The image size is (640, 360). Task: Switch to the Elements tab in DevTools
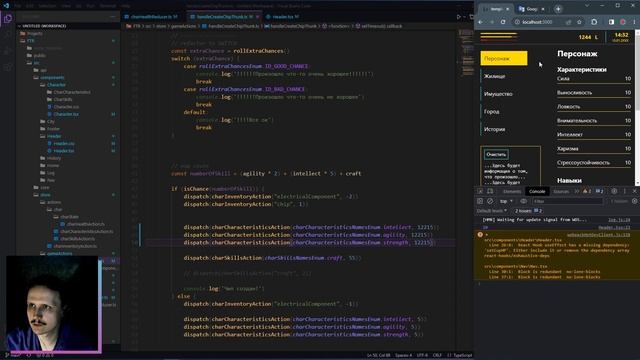[512, 191]
